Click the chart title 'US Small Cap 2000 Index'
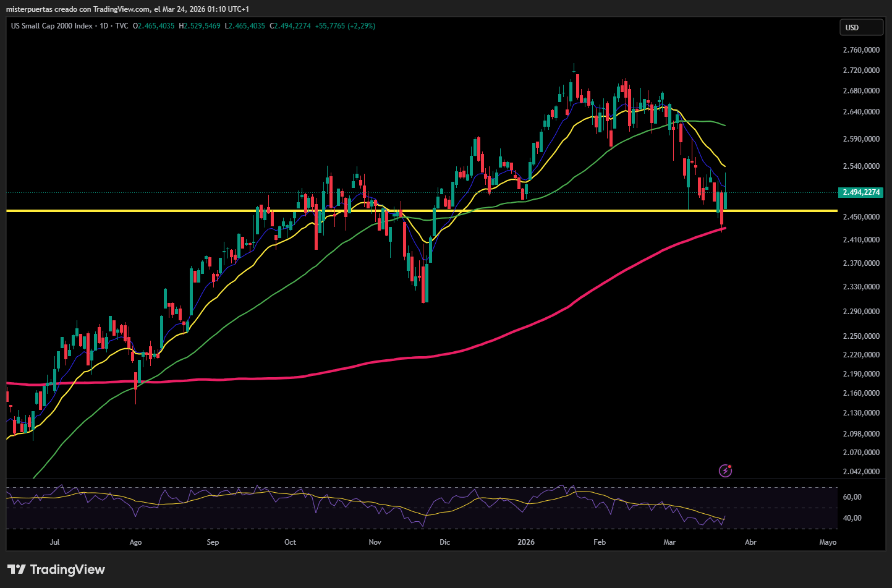 (52, 26)
